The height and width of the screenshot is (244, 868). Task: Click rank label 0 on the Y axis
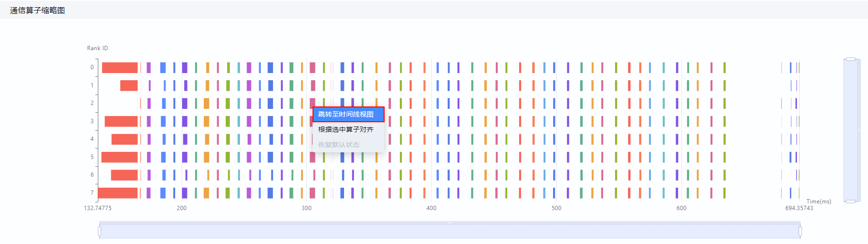point(92,67)
